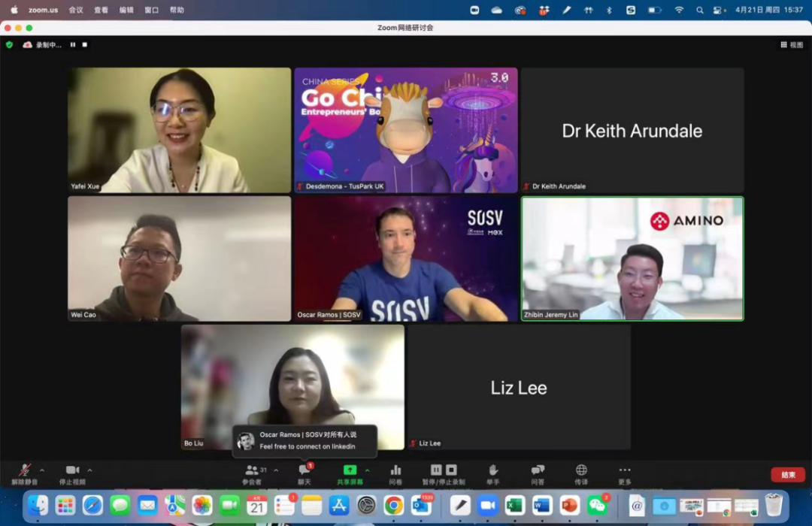Stop video with the 停止视频 camera icon
This screenshot has width=812, height=526.
72,470
